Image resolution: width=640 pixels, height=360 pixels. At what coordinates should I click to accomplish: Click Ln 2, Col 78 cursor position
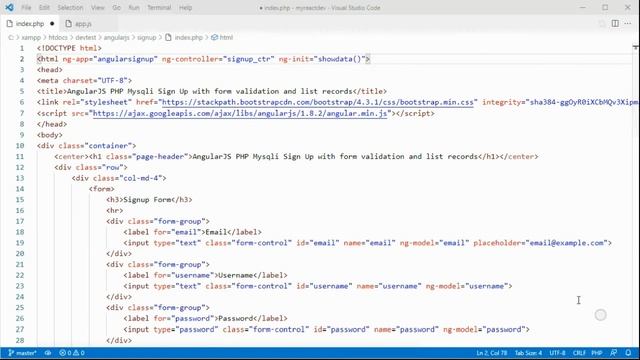[491, 353]
